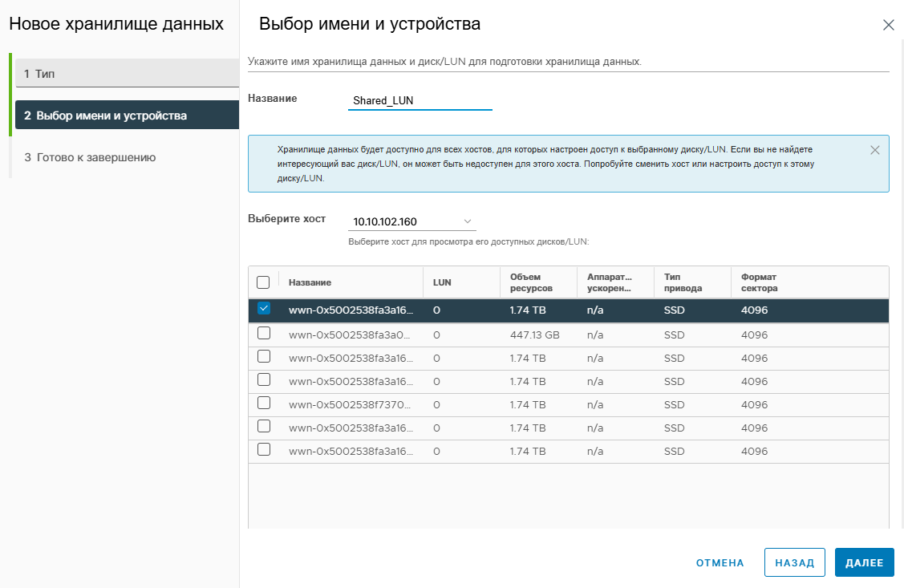The width and height of the screenshot is (904, 588).
Task: Click disk name wwn-0x5002538fa3a0…
Action: (x=351, y=335)
